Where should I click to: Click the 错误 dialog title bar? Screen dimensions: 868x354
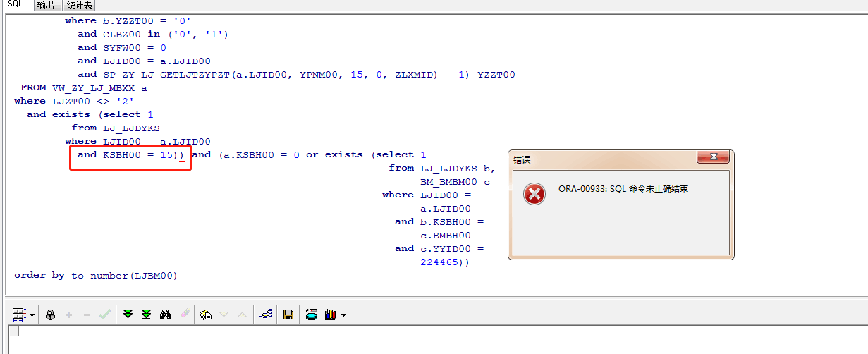(621, 159)
